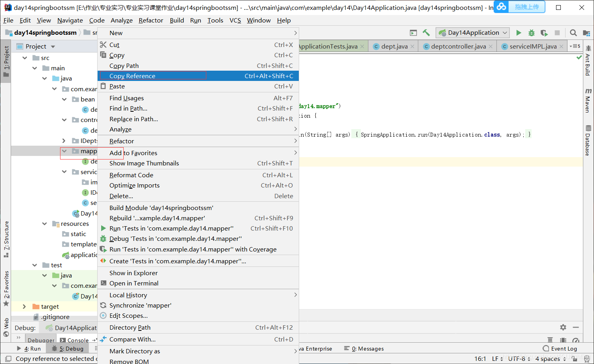This screenshot has width=594, height=364.
Task: Open the 5: Debug tool window
Action: click(x=68, y=349)
